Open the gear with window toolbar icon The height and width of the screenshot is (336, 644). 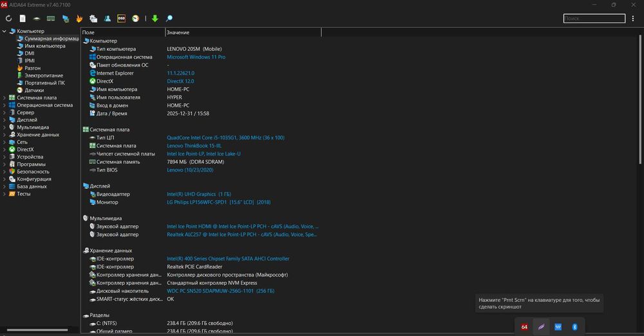[93, 19]
